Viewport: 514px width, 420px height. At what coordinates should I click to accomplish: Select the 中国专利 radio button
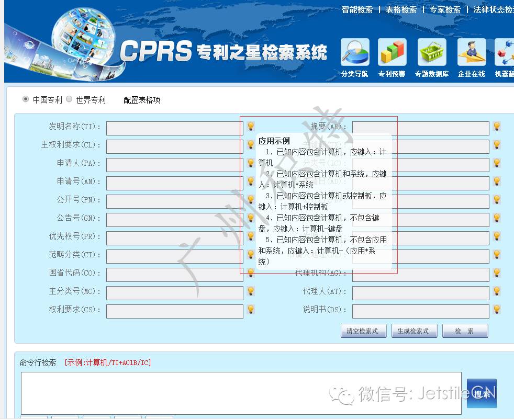point(26,99)
